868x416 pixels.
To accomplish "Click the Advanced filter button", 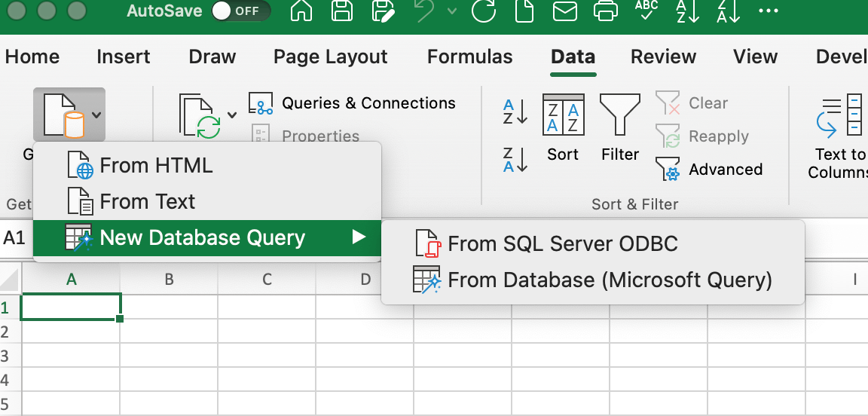I will pyautogui.click(x=708, y=170).
